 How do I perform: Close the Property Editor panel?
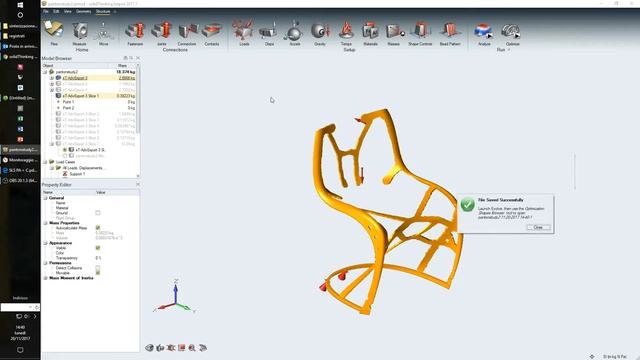pos(138,184)
